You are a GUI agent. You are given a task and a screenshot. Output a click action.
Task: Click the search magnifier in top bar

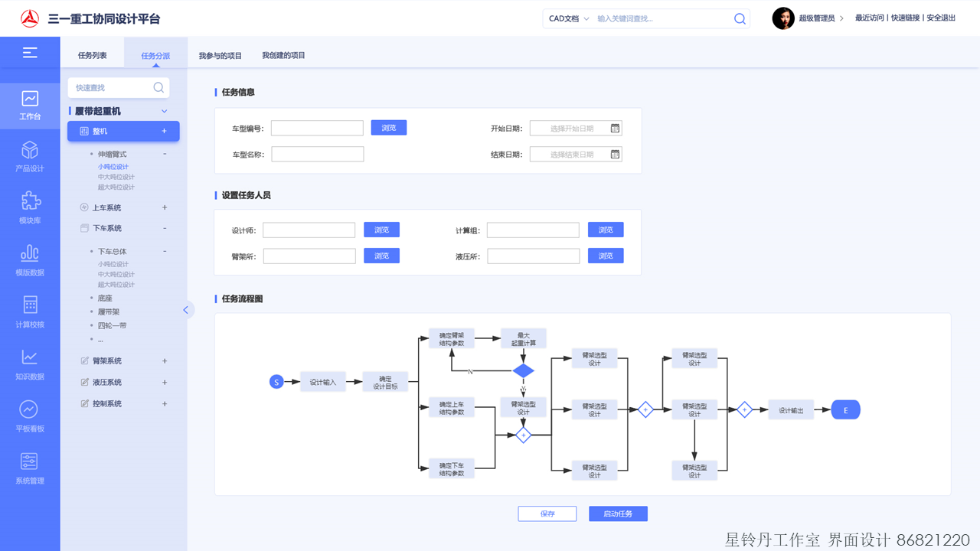tap(740, 18)
